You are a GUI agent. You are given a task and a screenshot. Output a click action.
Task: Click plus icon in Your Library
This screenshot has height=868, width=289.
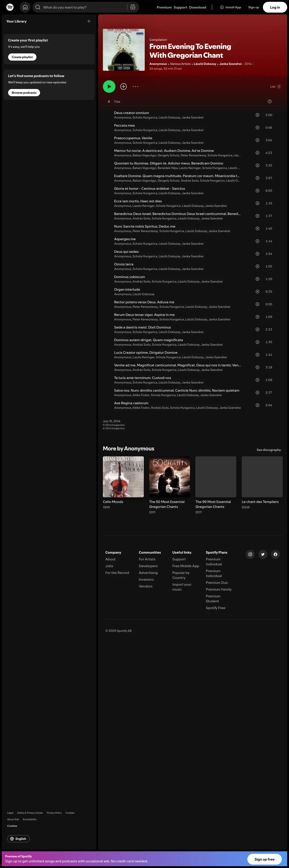point(89,21)
